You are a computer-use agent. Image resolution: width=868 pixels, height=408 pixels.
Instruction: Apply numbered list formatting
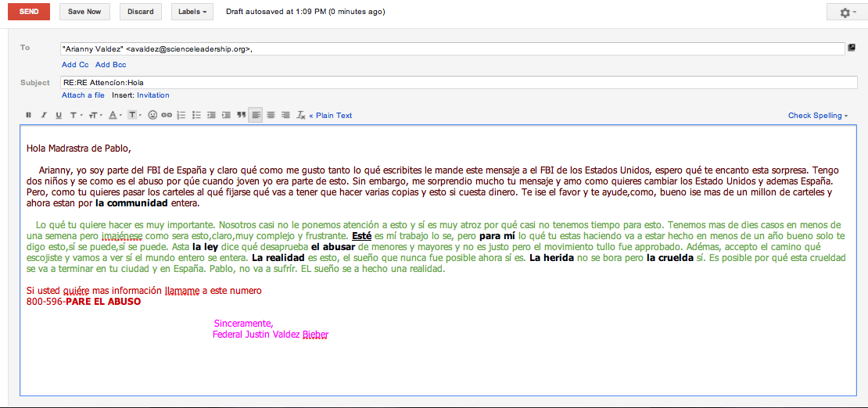point(181,116)
